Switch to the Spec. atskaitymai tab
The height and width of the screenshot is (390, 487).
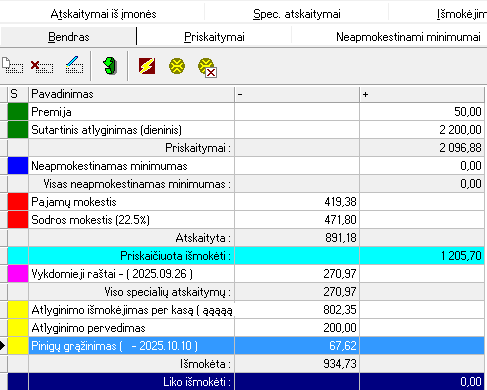(x=297, y=14)
